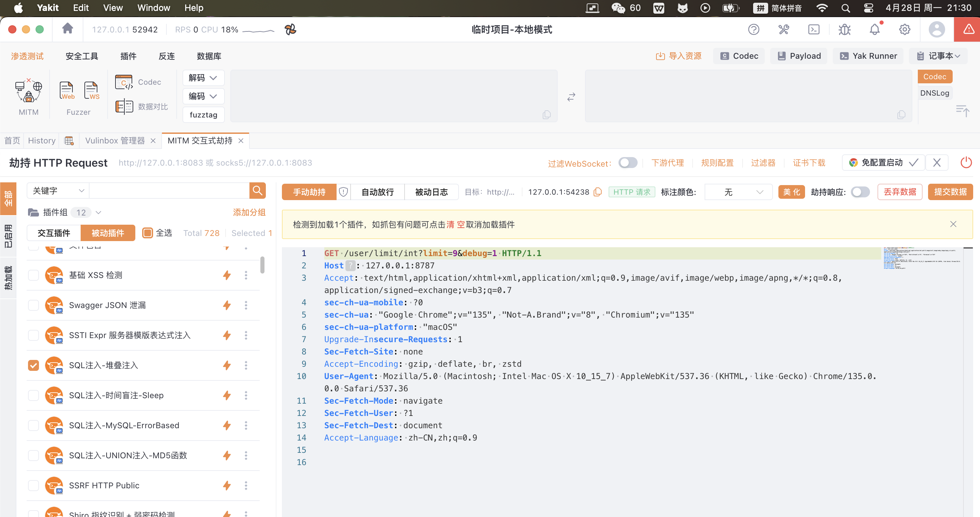This screenshot has height=517, width=980.
Task: Check the 基础 XSS 检测 plugin checkbox
Action: coord(33,275)
